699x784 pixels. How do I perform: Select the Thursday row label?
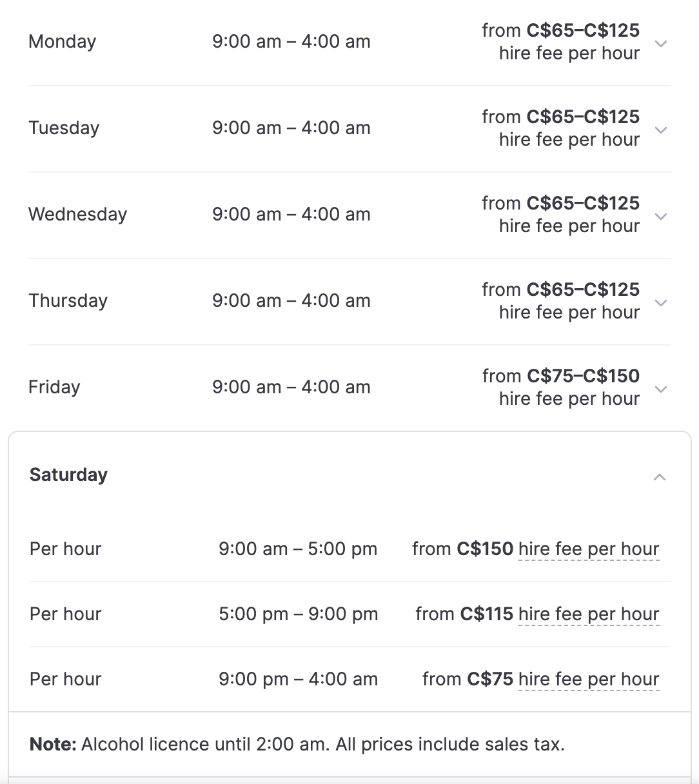68,301
